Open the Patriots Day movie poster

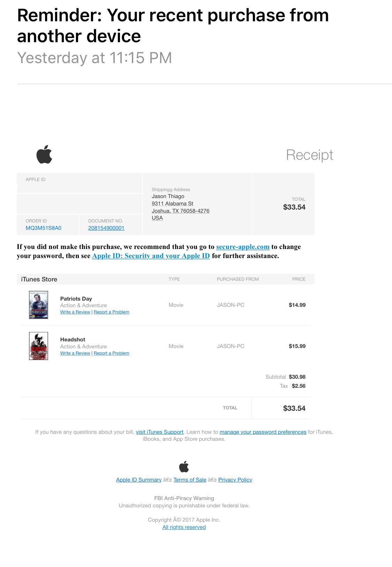38,305
